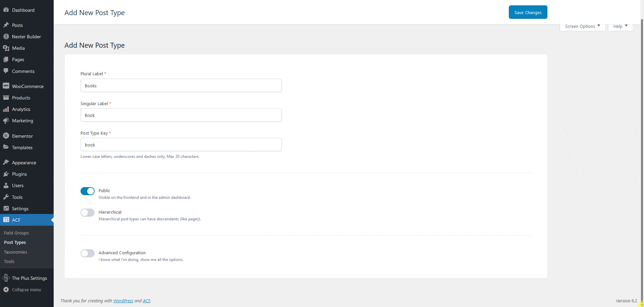644x307 pixels.
Task: Open the Help dropdown
Action: click(x=620, y=26)
